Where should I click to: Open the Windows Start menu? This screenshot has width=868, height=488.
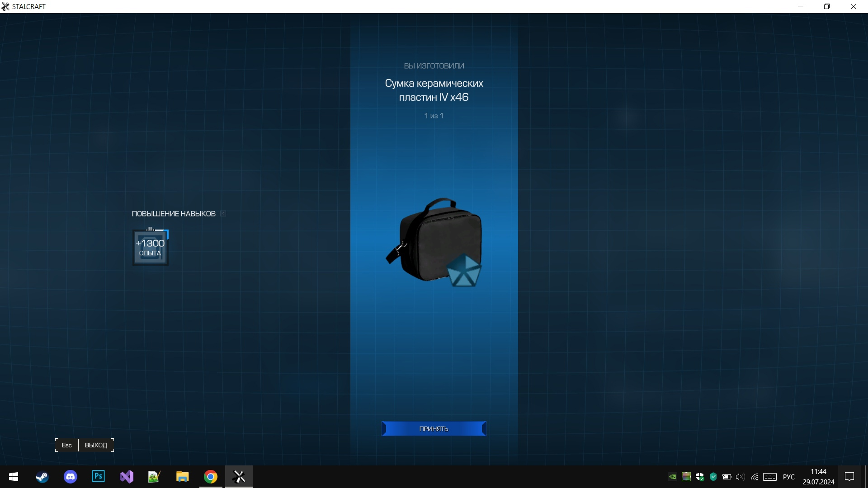pyautogui.click(x=14, y=477)
